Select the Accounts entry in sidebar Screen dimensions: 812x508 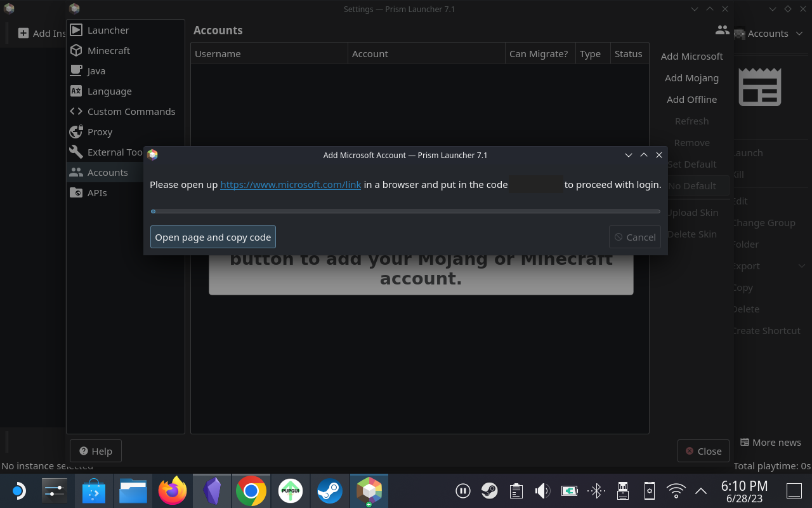click(108, 172)
